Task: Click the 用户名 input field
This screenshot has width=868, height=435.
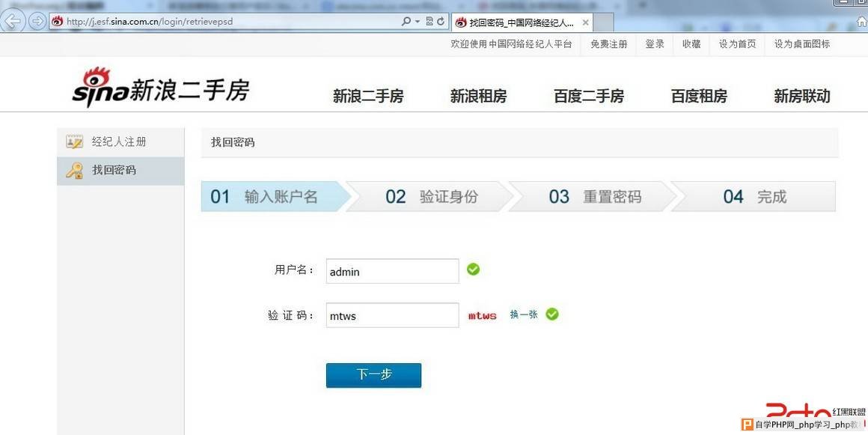Action: pyautogui.click(x=393, y=271)
